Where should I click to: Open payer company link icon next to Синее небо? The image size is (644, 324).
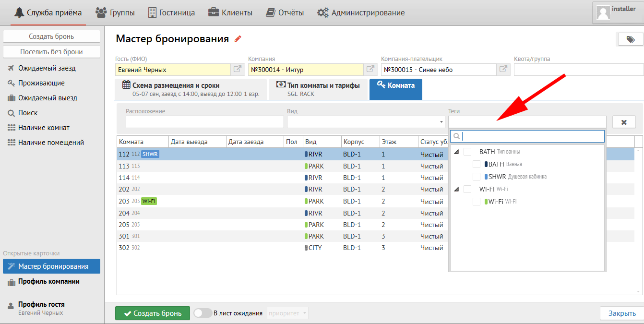[503, 70]
